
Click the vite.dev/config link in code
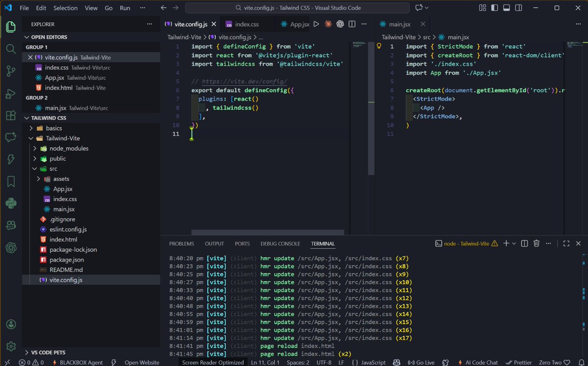point(244,82)
